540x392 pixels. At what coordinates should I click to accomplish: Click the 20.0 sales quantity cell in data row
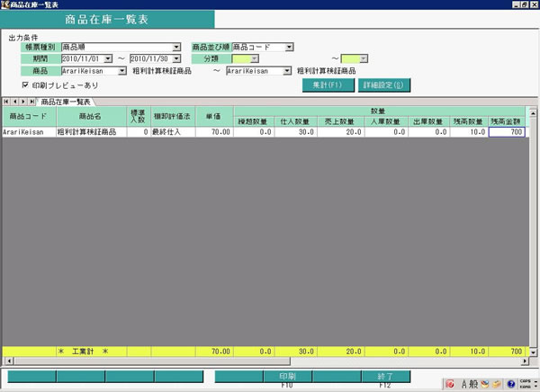340,132
